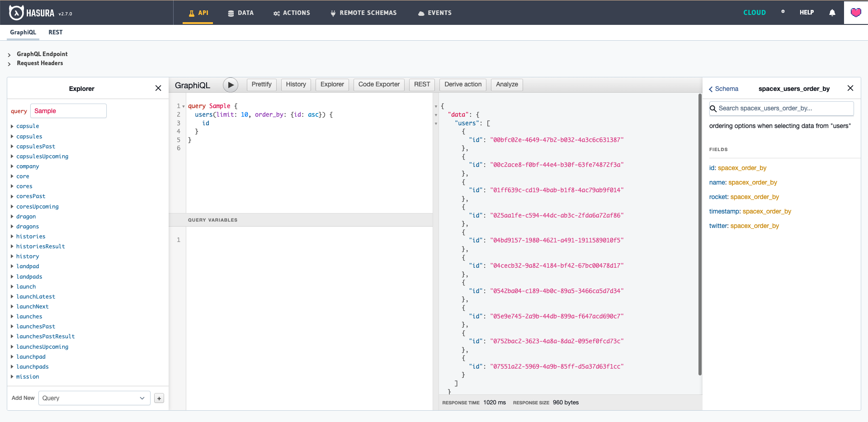
Task: Switch to the REST sub-tab
Action: click(56, 32)
